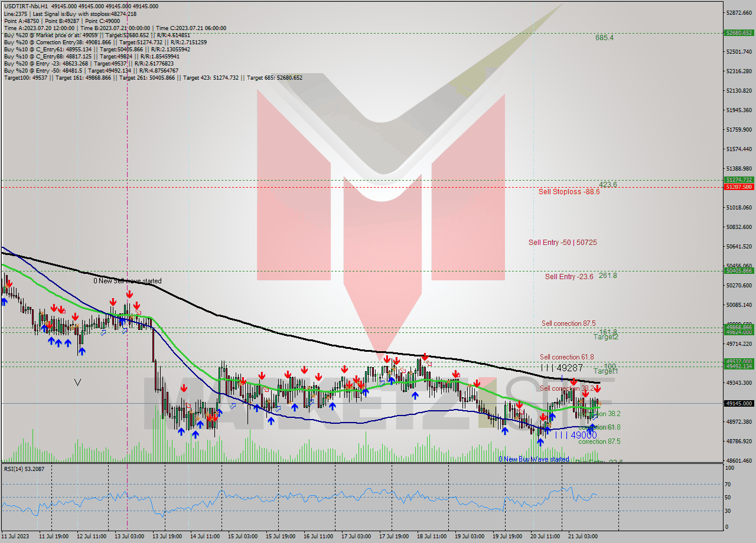Click the 261.8 Fibonacci level label
756x543 pixels.
tap(608, 275)
